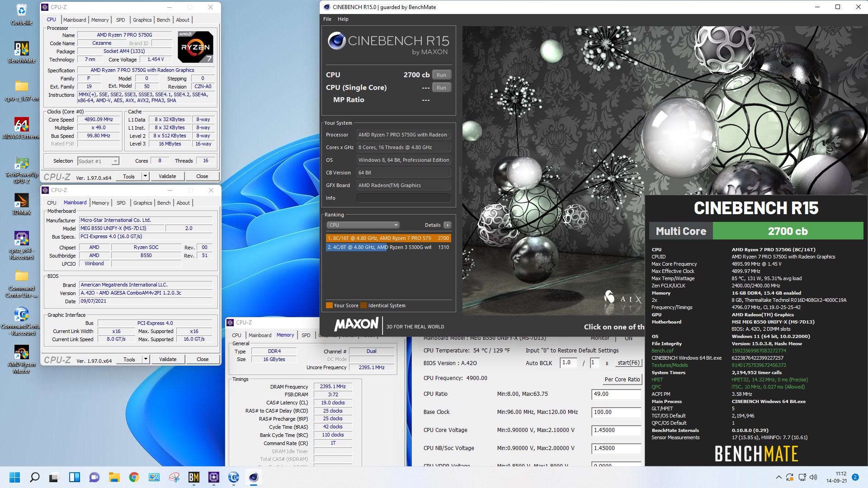Select ranking entry 4C/8T Ryzen 3 5300G
This screenshot has height=488, width=868.
click(388, 247)
